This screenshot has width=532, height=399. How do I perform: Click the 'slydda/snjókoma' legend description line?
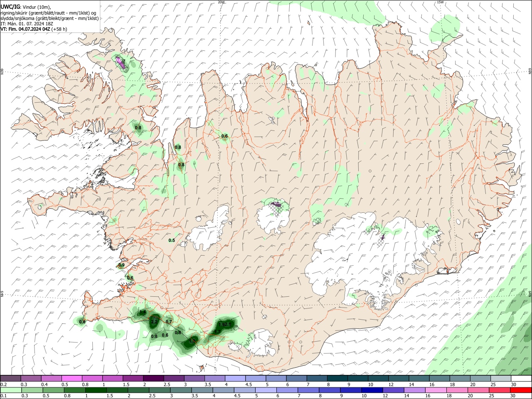click(49, 18)
